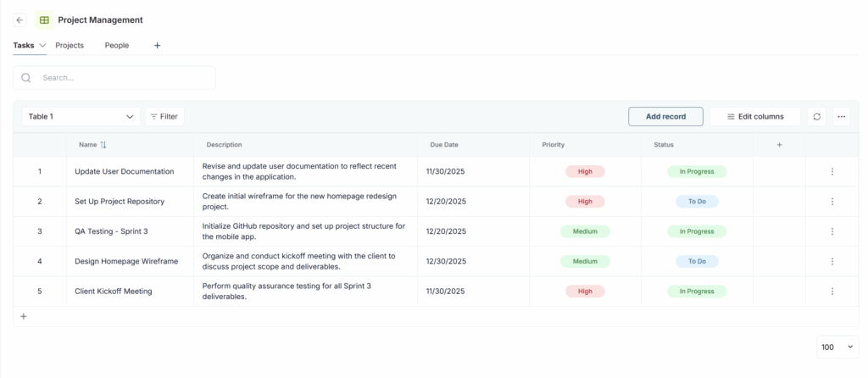Open the page size 100 dropdown

(x=837, y=347)
